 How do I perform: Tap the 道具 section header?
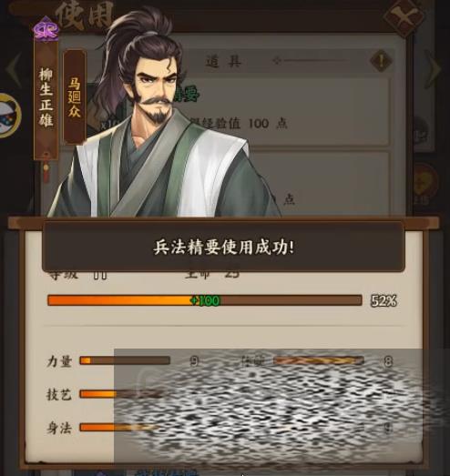(x=224, y=61)
